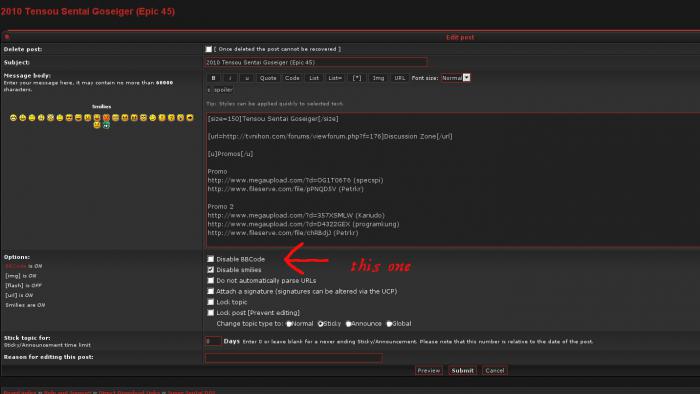Insert a List BBCode tag
Viewport: 700px width, 394px height.
tap(314, 78)
